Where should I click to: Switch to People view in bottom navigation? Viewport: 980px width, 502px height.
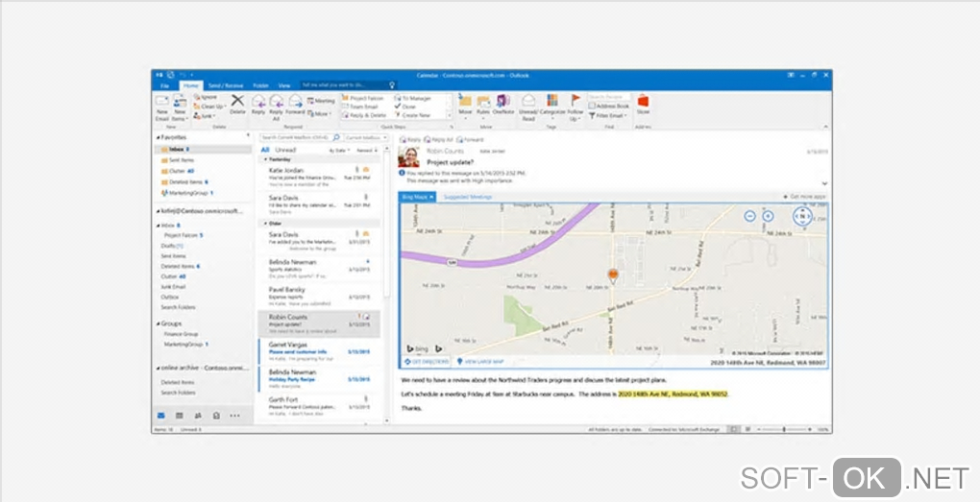coord(198,416)
